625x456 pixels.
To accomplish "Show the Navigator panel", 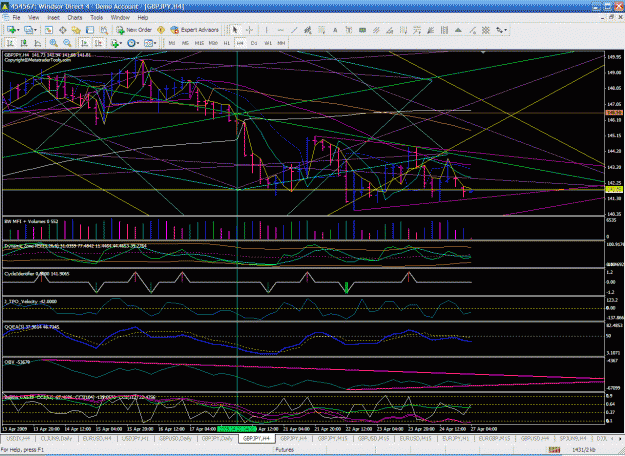I will [x=76, y=30].
